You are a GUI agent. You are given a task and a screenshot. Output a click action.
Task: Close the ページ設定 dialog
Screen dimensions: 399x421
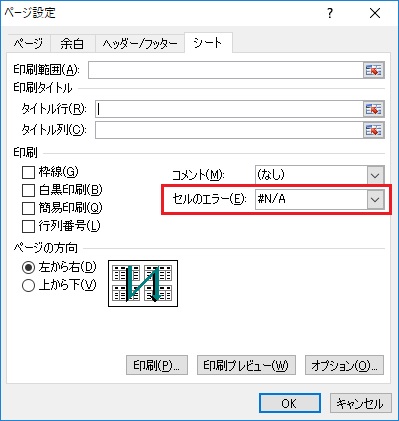[375, 13]
